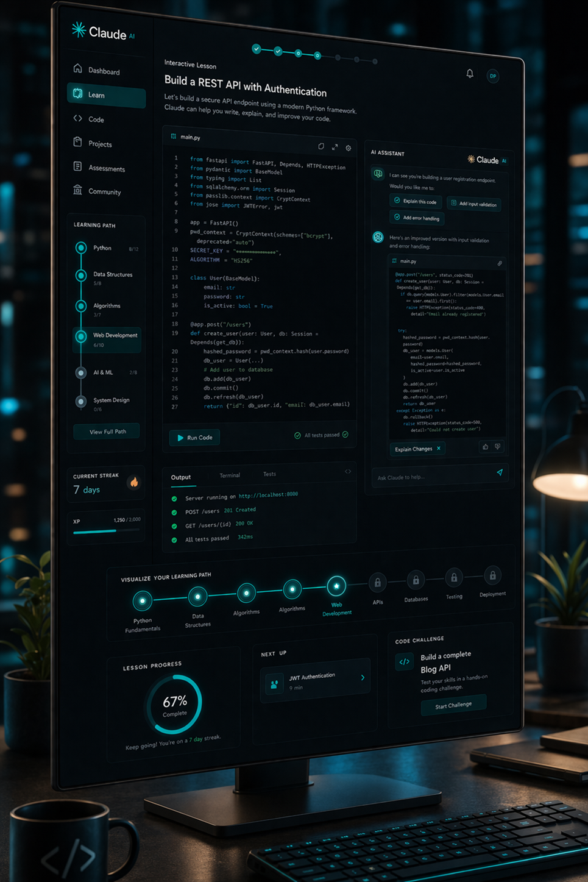This screenshot has width=588, height=882.
Task: Open Projects in the sidebar
Action: click(x=100, y=144)
